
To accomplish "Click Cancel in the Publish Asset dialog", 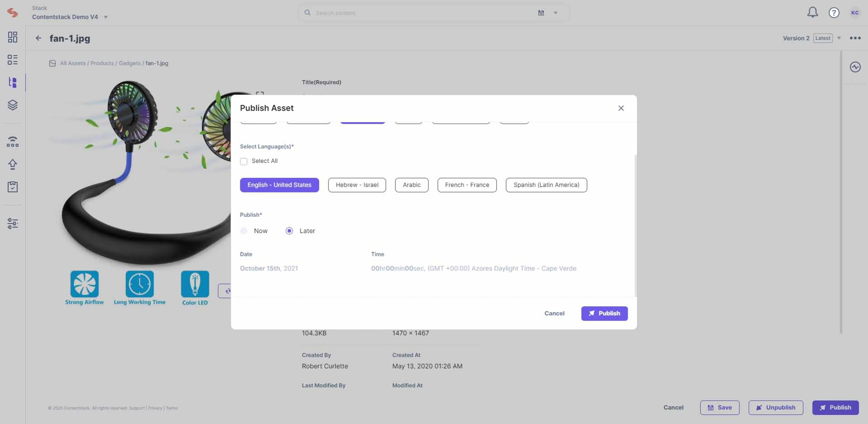I will 554,313.
